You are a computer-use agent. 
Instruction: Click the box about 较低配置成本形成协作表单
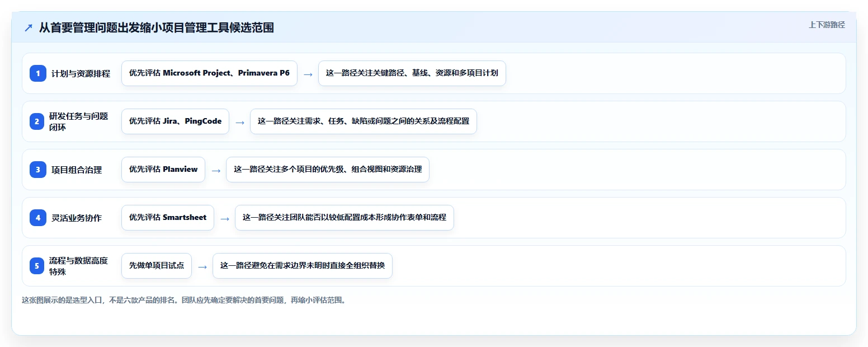pyautogui.click(x=345, y=218)
